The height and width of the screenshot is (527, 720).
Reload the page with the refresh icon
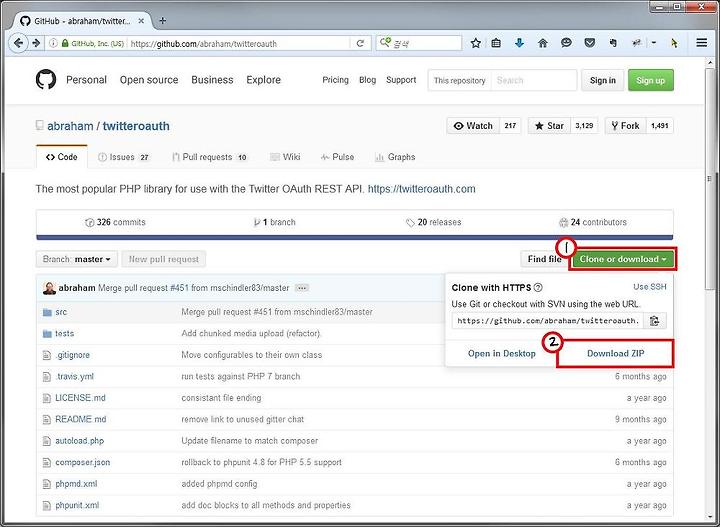click(360, 43)
